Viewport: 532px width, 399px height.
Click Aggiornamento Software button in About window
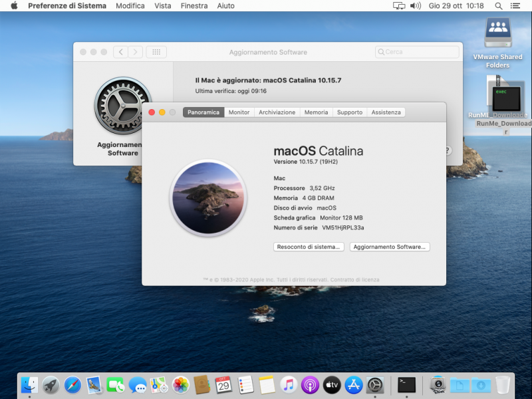[x=390, y=247]
